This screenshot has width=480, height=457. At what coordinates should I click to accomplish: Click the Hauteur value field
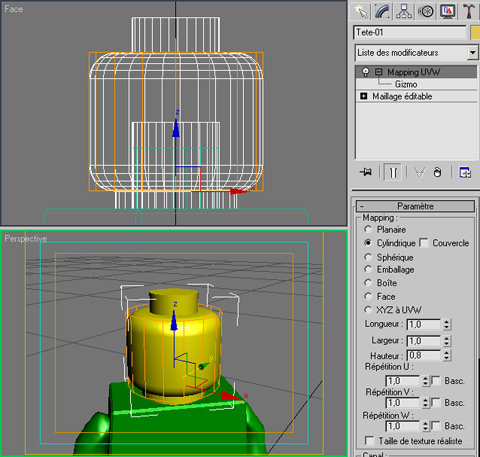click(424, 355)
